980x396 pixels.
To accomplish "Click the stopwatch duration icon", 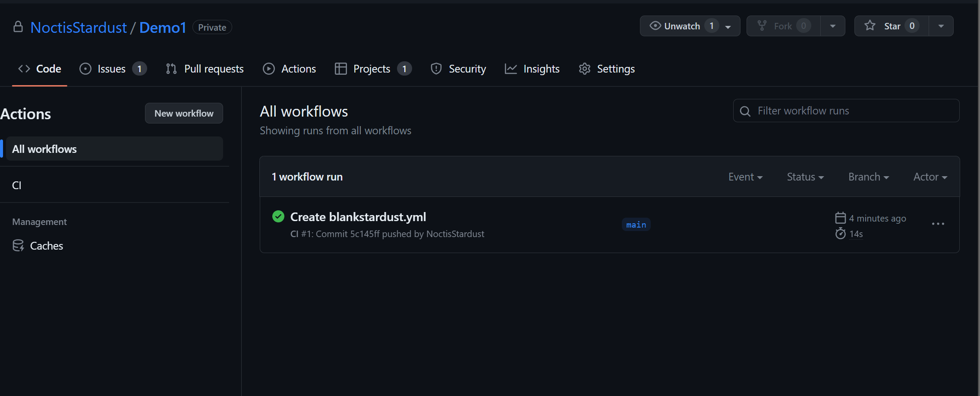I will tap(840, 234).
